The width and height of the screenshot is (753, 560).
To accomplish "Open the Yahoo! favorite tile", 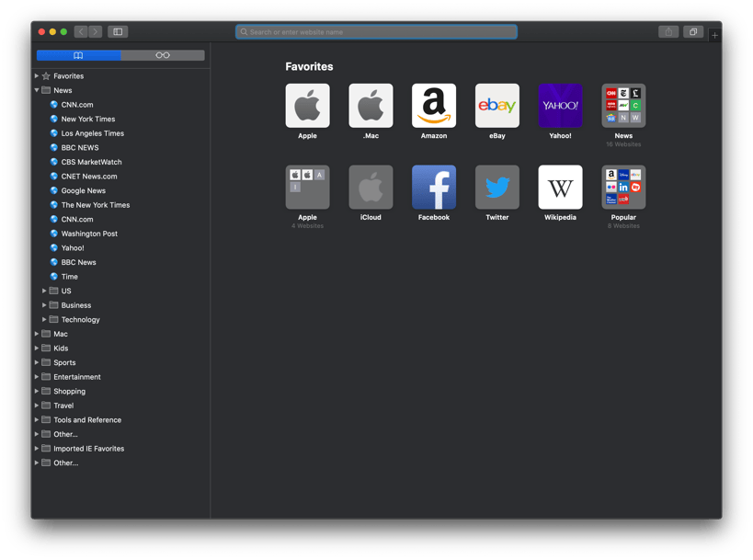I will point(561,106).
